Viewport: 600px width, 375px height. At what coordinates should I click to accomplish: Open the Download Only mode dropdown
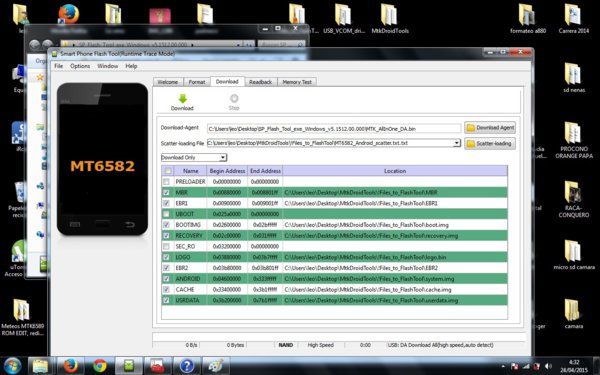[x=194, y=158]
